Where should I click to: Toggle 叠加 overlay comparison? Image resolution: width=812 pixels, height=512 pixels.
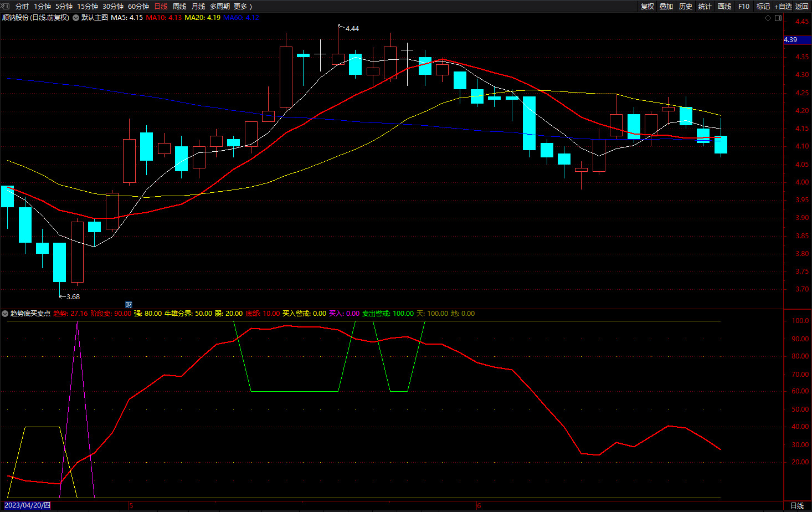pyautogui.click(x=666, y=6)
